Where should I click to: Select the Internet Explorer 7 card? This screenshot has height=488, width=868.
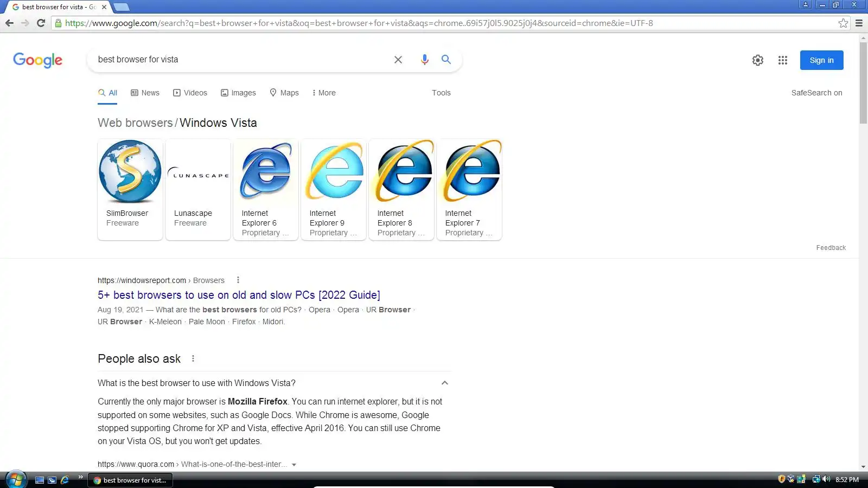(x=469, y=189)
